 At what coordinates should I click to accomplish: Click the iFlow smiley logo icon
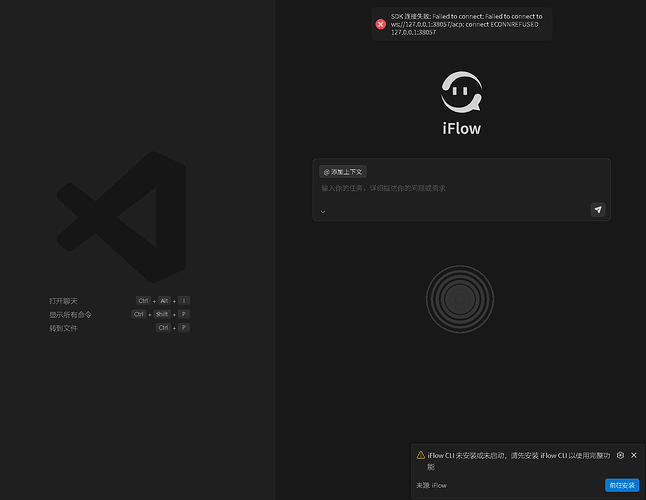click(461, 92)
